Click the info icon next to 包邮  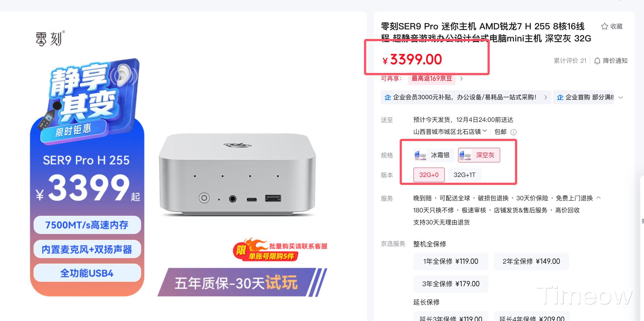(x=513, y=132)
